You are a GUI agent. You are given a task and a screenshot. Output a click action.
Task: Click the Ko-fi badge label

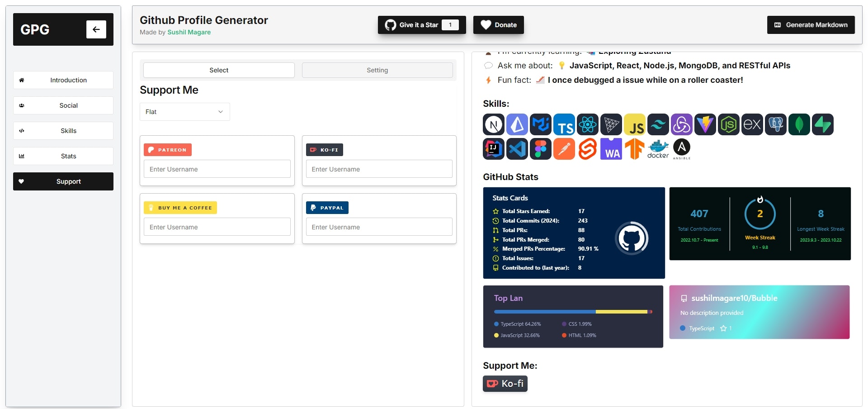[325, 150]
